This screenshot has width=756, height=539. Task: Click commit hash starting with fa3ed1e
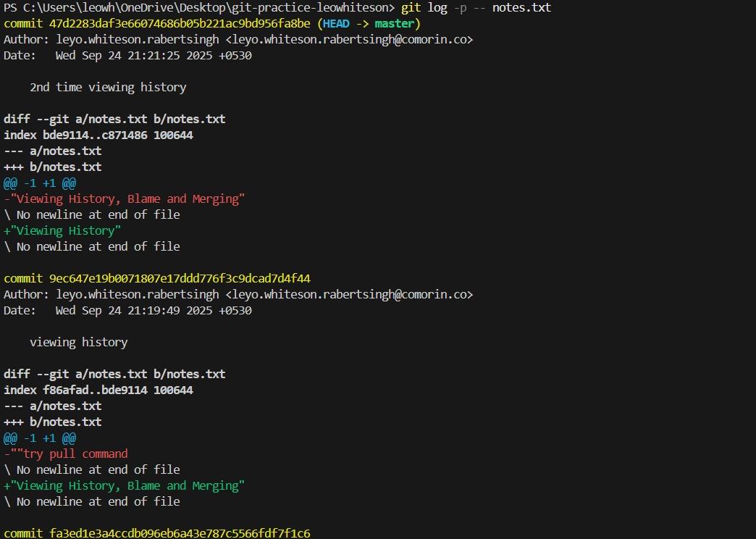point(180,533)
